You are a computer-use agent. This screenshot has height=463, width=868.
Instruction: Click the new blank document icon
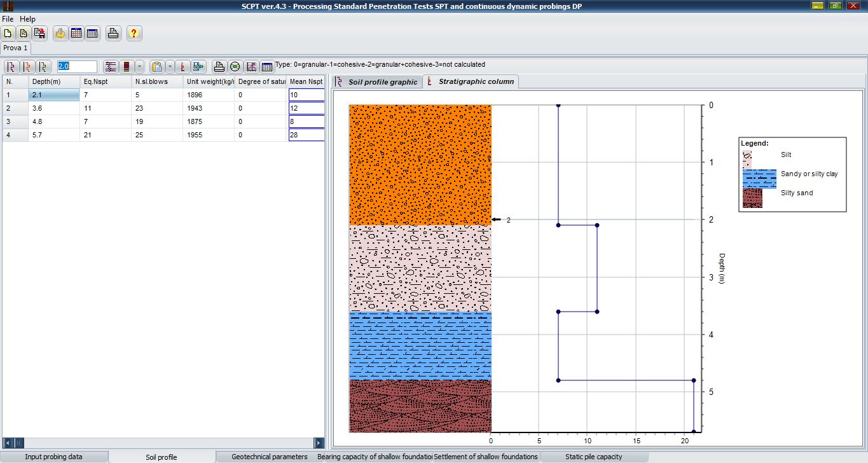click(8, 34)
